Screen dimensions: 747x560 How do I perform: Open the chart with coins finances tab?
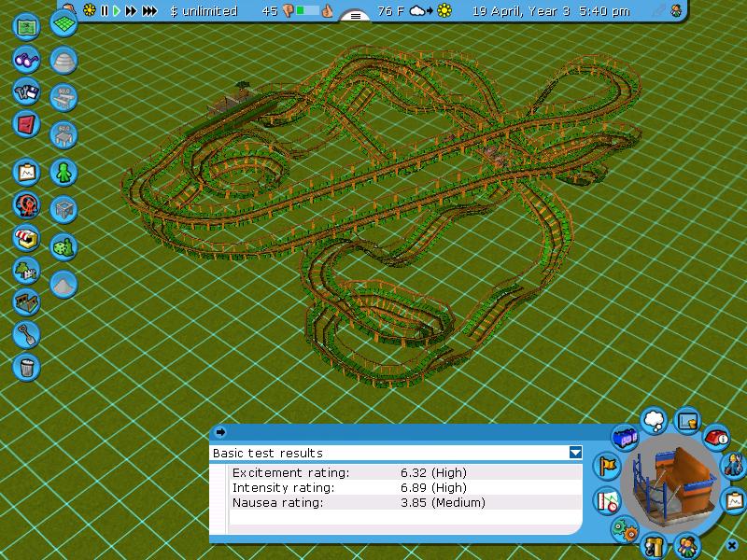(x=687, y=421)
